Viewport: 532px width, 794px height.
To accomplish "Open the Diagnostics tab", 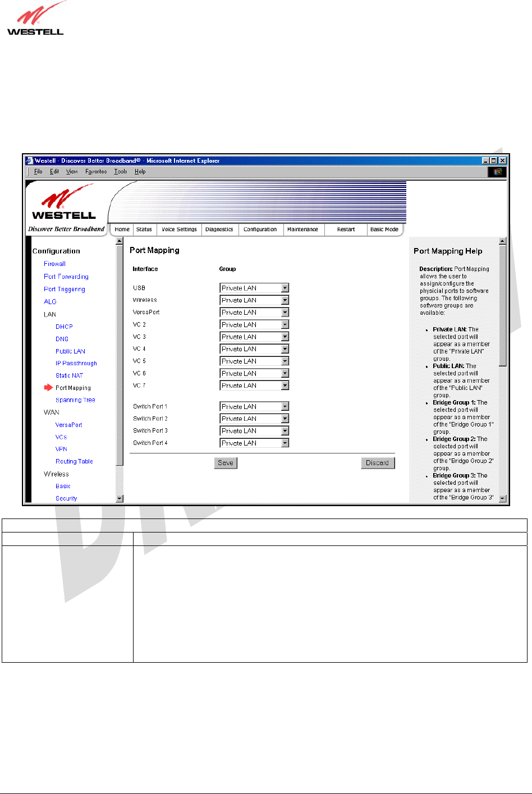I will (219, 230).
